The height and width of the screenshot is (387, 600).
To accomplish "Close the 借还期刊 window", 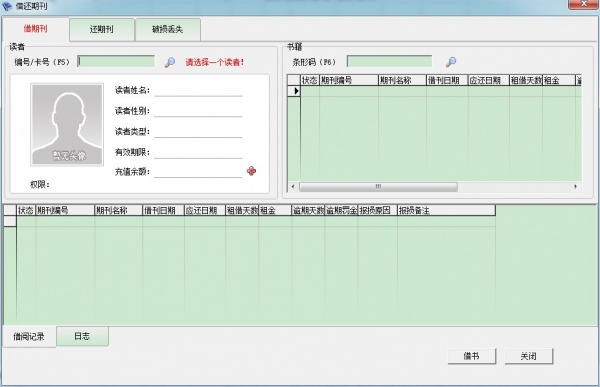I will 583,4.
